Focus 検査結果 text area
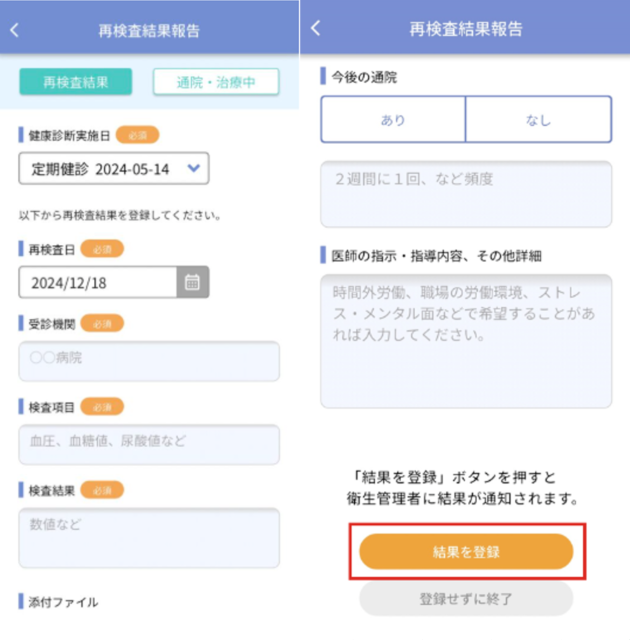Screen dimensions: 630x640 click(x=149, y=538)
